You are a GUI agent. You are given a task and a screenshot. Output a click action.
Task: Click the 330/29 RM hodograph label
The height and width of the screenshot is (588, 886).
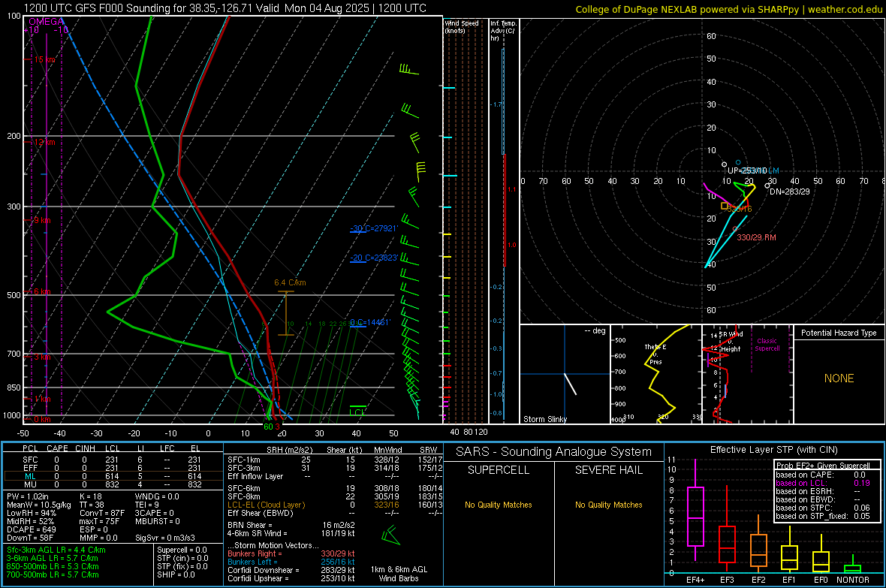[757, 237]
